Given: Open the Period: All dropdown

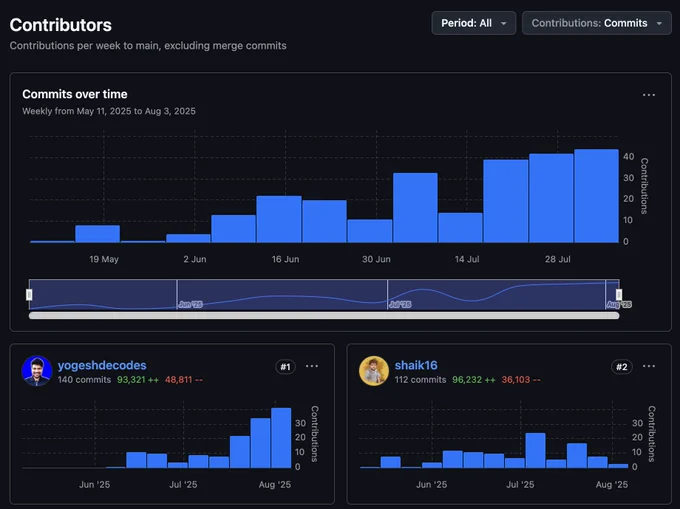Looking at the screenshot, I should click(x=474, y=23).
